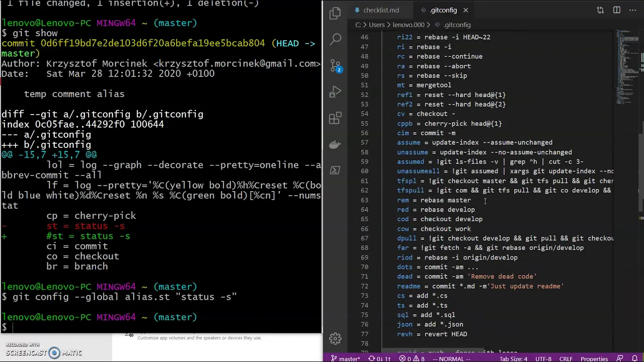The width and height of the screenshot is (644, 362).
Task: Select the .gitconfig editor tab
Action: 443,10
